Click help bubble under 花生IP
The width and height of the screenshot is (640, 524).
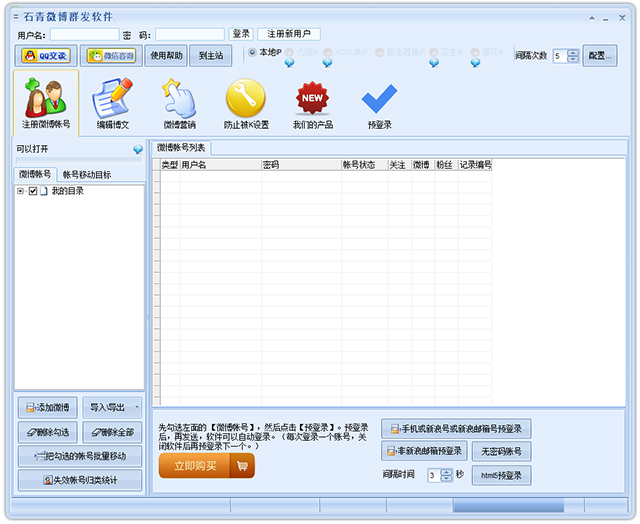pyautogui.click(x=434, y=62)
